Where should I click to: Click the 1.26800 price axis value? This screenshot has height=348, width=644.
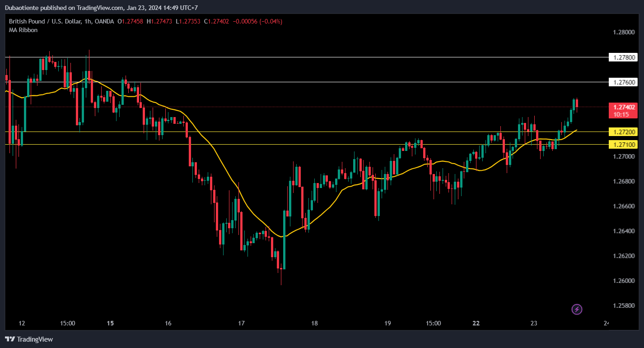[x=623, y=182]
